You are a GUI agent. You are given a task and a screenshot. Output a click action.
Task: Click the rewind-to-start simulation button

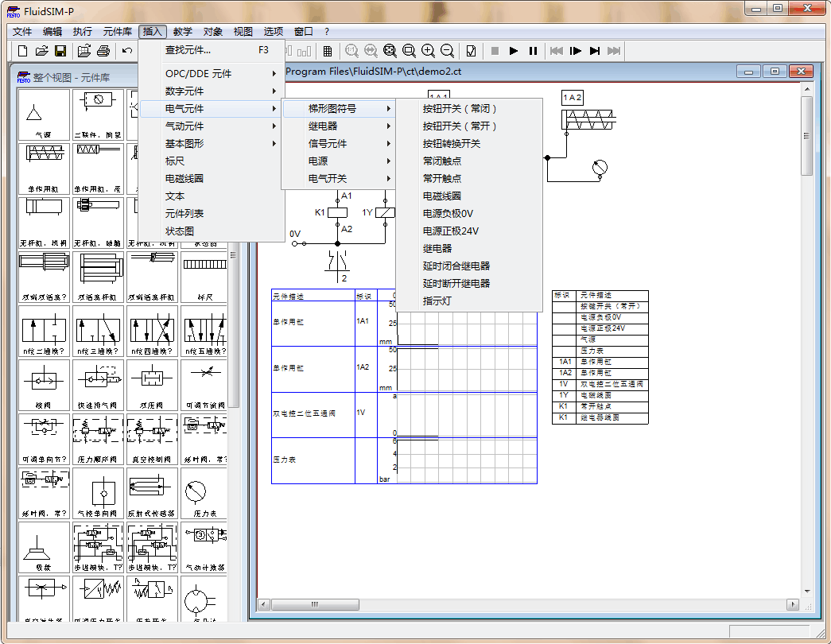[557, 51]
